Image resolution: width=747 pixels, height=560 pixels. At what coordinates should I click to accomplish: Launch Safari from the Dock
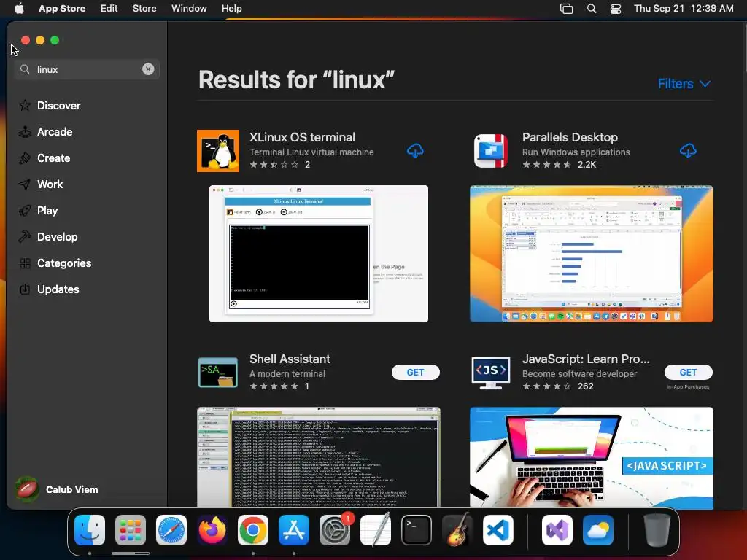[171, 530]
